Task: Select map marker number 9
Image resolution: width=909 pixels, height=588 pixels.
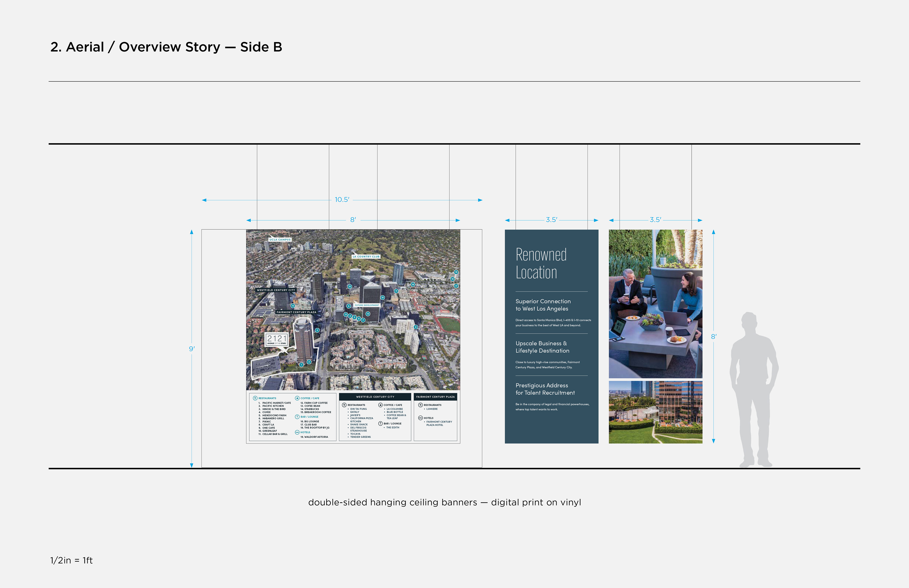Action: (x=416, y=327)
